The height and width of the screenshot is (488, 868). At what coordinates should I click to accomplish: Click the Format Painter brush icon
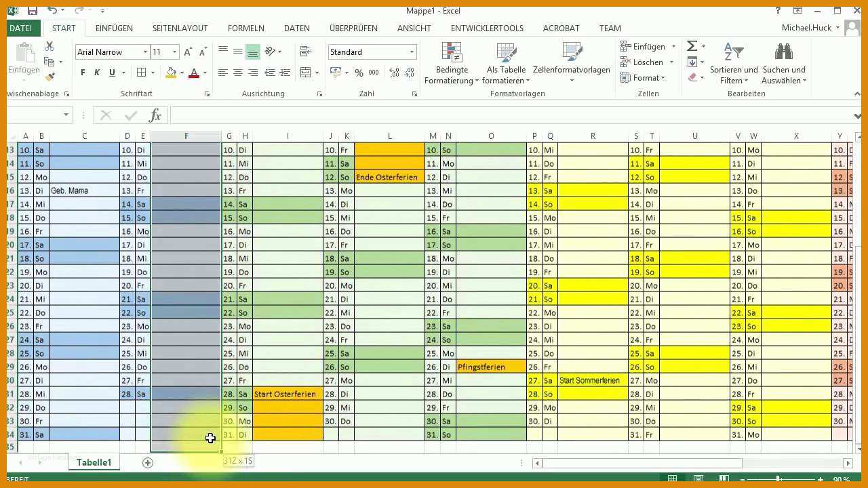coord(49,77)
